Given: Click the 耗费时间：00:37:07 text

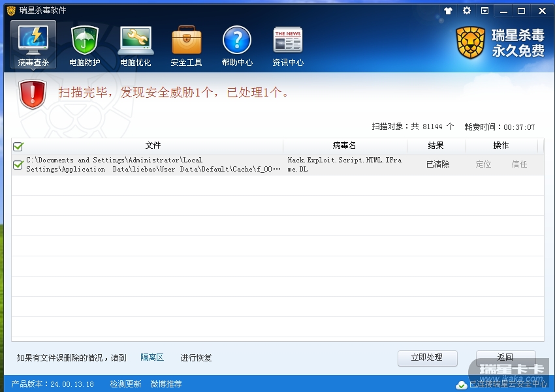Looking at the screenshot, I should [499, 127].
